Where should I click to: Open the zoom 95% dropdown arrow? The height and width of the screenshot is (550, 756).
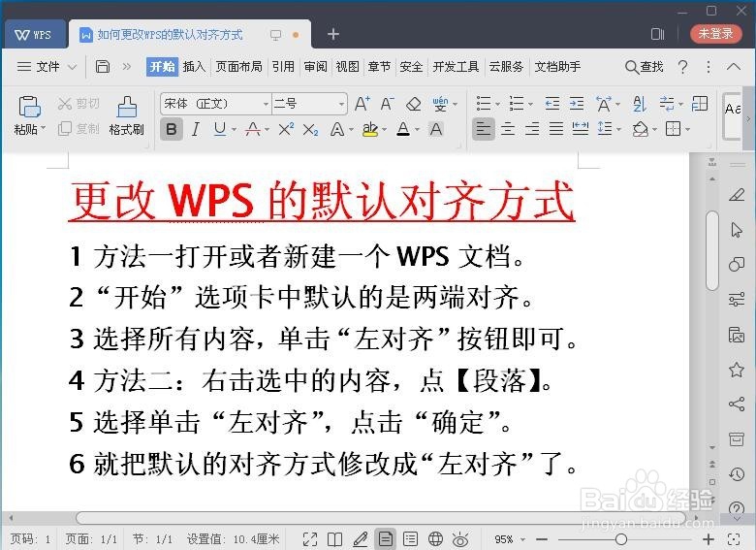click(522, 539)
